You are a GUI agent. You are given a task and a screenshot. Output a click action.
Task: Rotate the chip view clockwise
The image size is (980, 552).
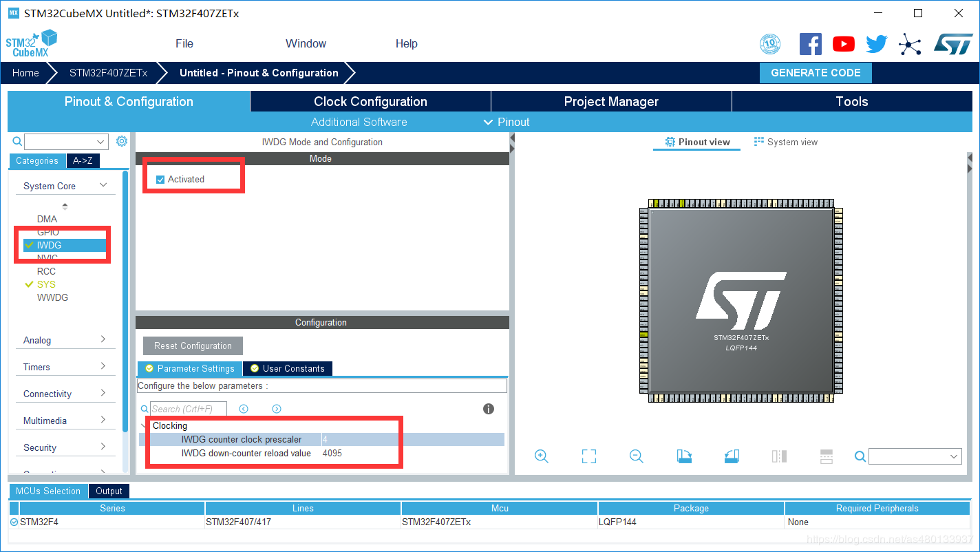[x=684, y=456]
